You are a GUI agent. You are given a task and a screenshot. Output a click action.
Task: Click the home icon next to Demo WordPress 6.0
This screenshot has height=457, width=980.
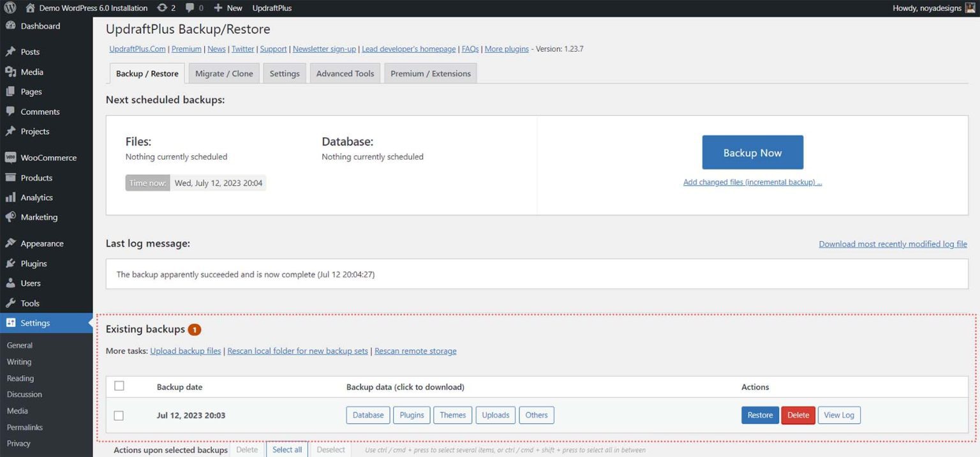click(29, 8)
